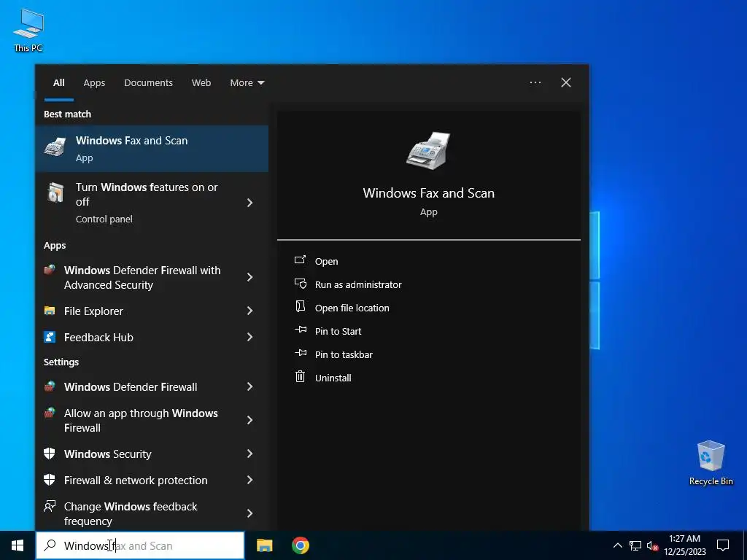
Task: Click the Allow an app through Windows Firewall icon
Action: (50, 413)
